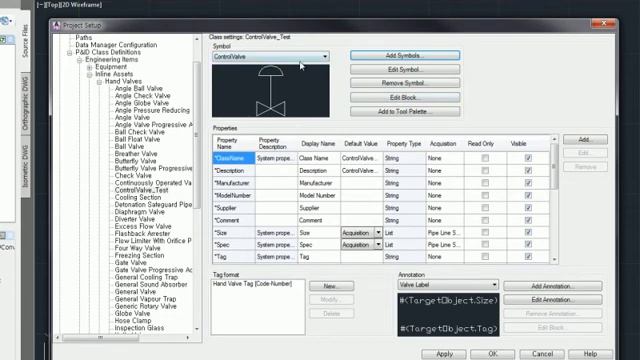Select Data Manager Configuration tree item
The width and height of the screenshot is (640, 360).
click(116, 45)
